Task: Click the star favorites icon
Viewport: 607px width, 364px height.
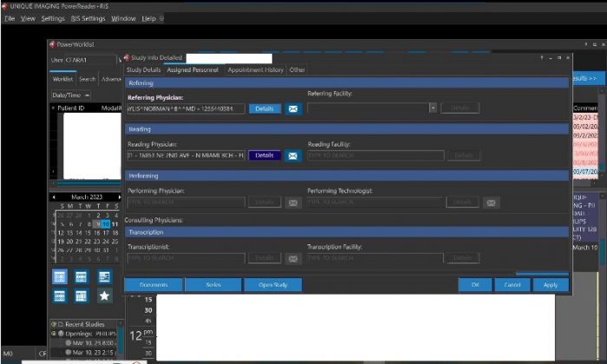Action: point(104,296)
